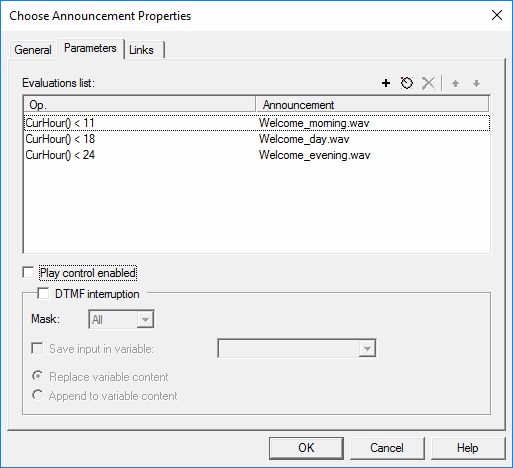
Task: Confirm the dialog with OK
Action: click(306, 448)
